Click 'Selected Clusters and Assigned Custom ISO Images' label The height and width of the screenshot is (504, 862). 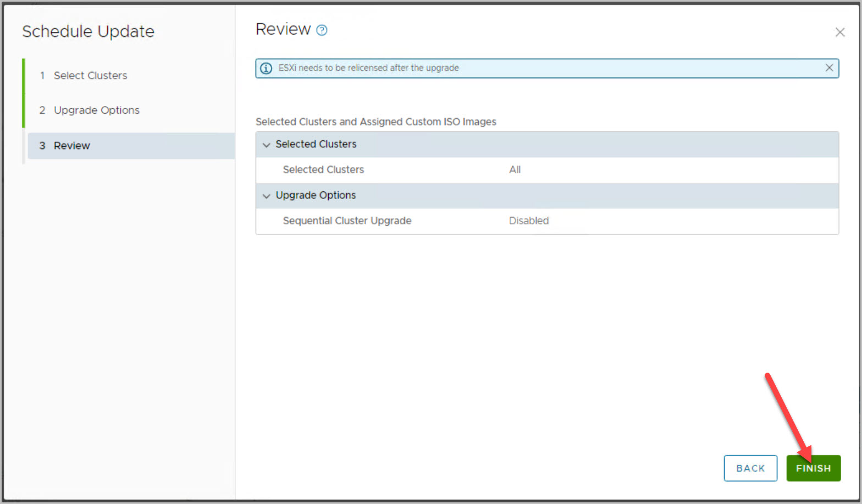coord(375,121)
